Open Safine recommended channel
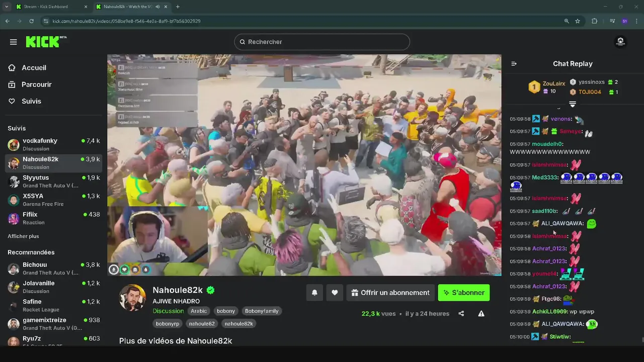Screen dimensions: 644x362 coord(53,305)
